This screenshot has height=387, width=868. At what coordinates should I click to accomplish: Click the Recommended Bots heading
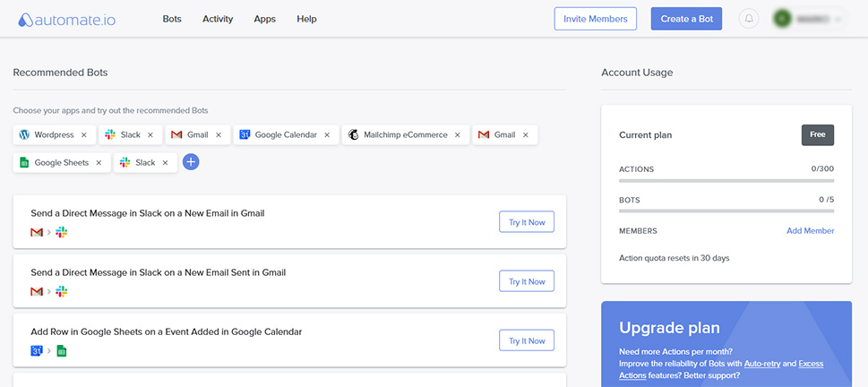[60, 73]
